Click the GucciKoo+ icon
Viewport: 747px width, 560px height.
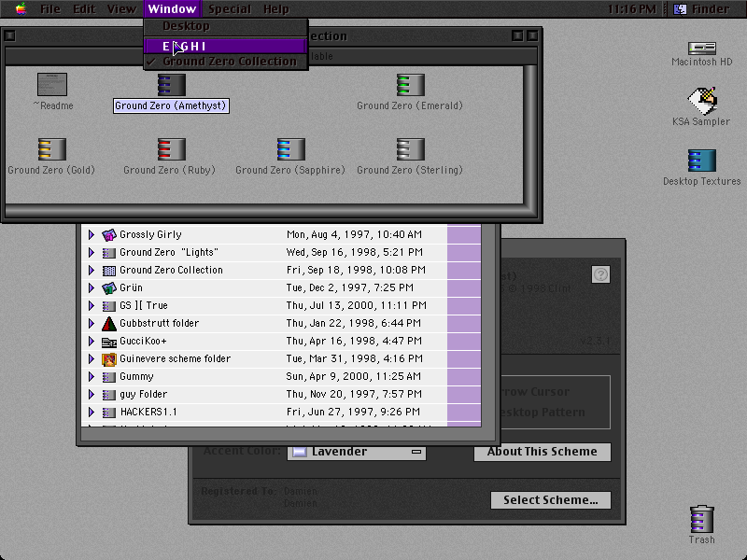point(109,342)
